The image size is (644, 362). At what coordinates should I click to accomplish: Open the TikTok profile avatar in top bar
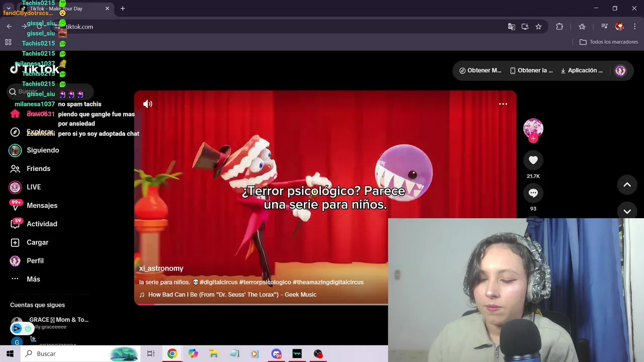click(x=620, y=71)
